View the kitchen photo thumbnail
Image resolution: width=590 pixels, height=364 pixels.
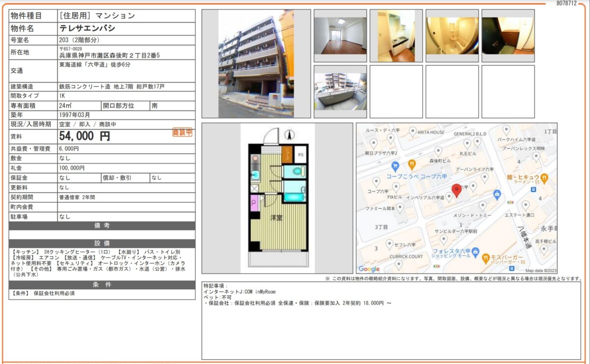coord(396,35)
